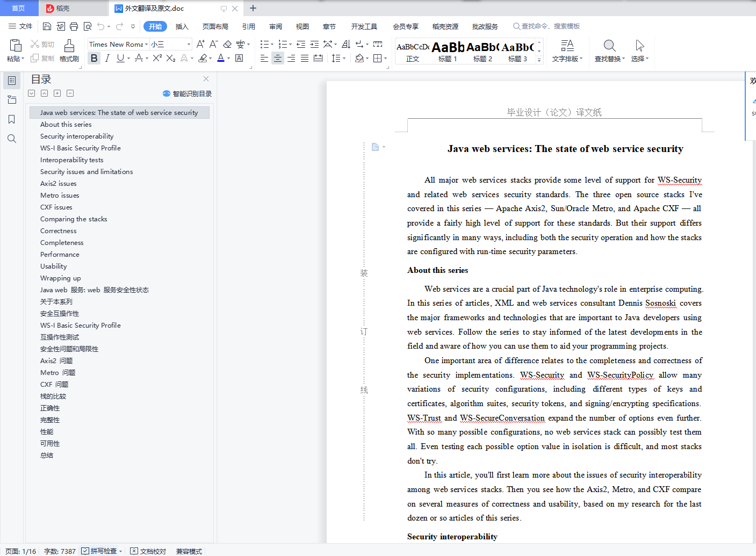This screenshot has width=756, height=556.
Task: Open a new tab with the plus button
Action: pyautogui.click(x=253, y=8)
